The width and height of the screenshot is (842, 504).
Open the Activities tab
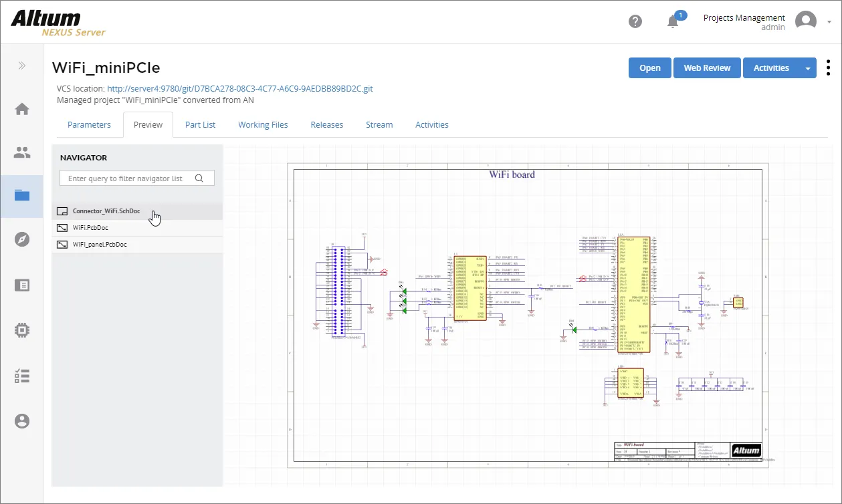(x=431, y=124)
